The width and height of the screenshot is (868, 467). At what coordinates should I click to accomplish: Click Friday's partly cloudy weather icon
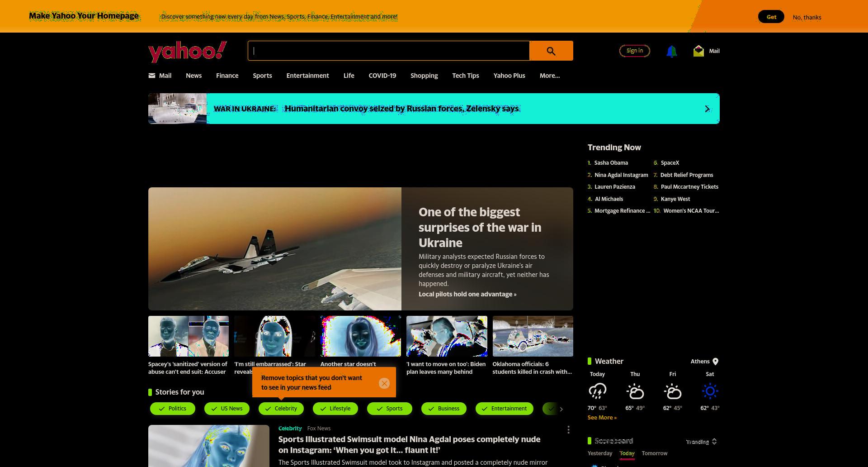coord(673,391)
